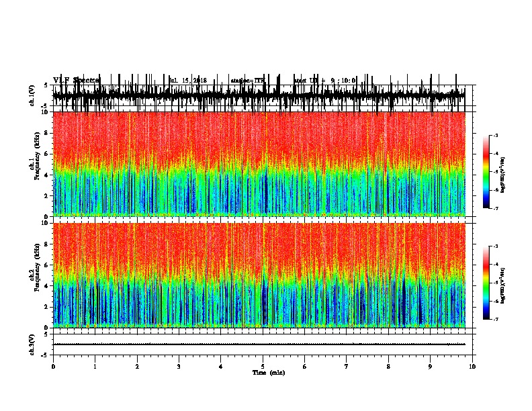The image size is (532, 411).
Task: Click the "ch.1(V)" axis label
Action: click(x=32, y=95)
